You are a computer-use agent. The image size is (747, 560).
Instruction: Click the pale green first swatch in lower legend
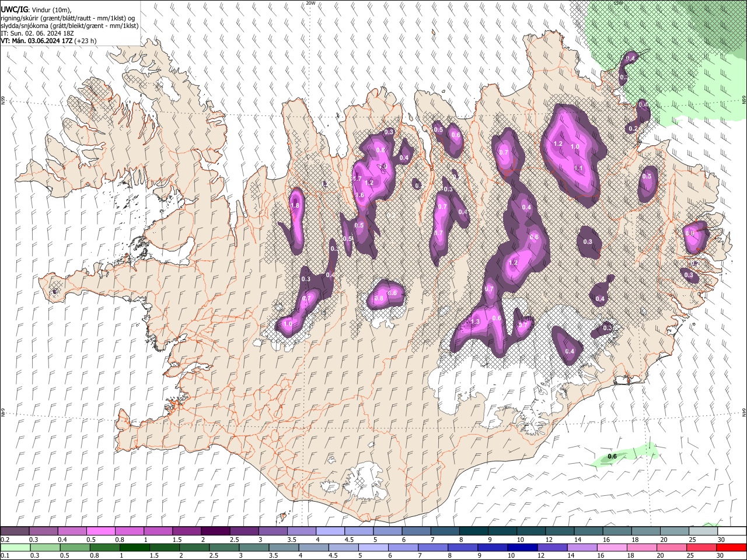click(x=15, y=547)
